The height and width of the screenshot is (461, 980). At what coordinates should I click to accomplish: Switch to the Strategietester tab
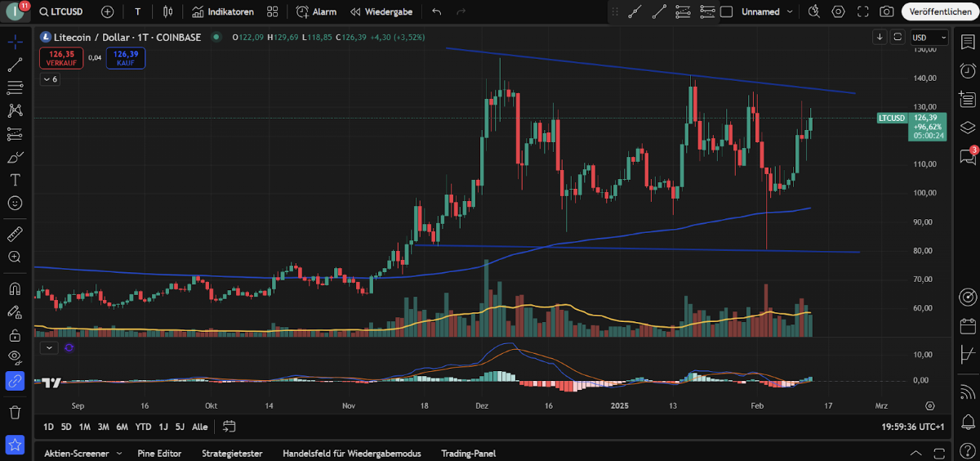click(230, 453)
